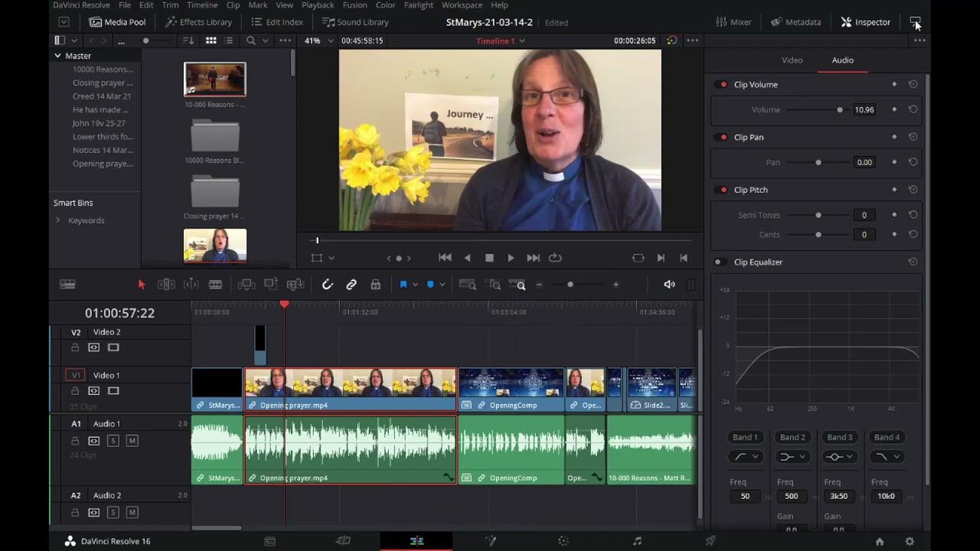Open the search magnifier in Media Pool
The width and height of the screenshot is (980, 551).
(x=251, y=41)
